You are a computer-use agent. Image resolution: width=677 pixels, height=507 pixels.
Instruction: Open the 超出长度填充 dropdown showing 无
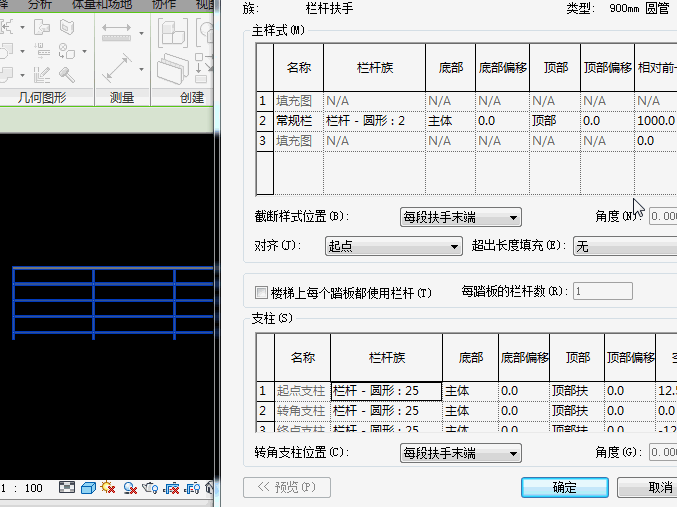[x=625, y=246]
